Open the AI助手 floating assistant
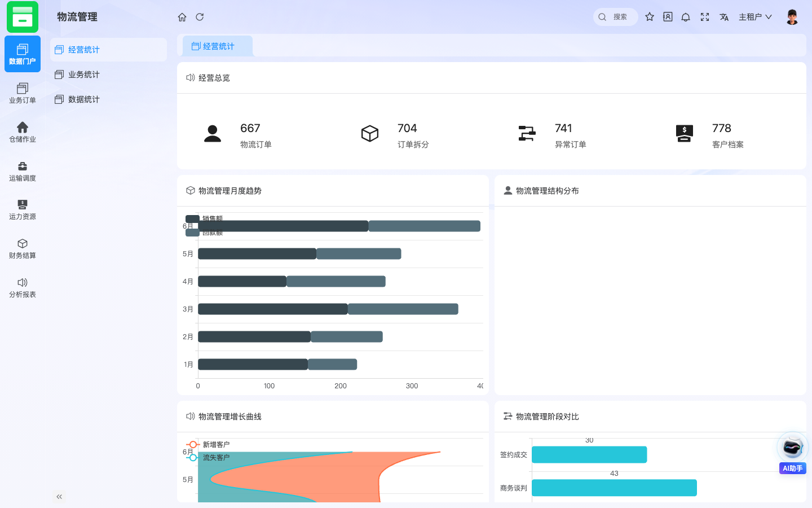The height and width of the screenshot is (508, 812). pos(792,453)
